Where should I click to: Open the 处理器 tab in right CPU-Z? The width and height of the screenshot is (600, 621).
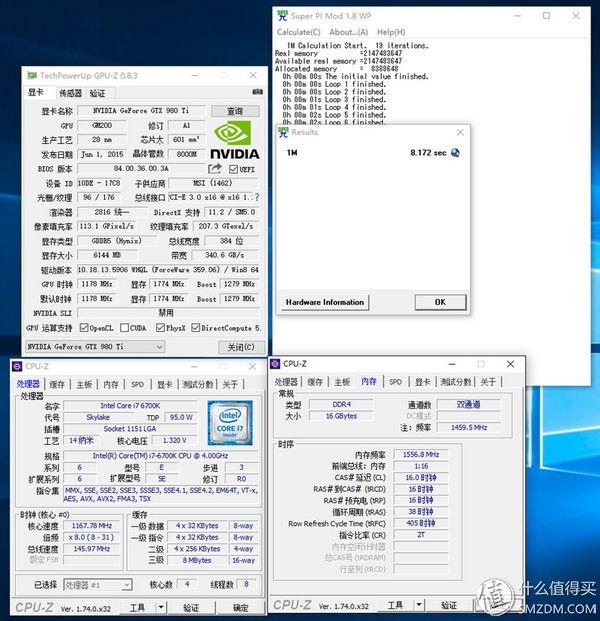[x=286, y=382]
